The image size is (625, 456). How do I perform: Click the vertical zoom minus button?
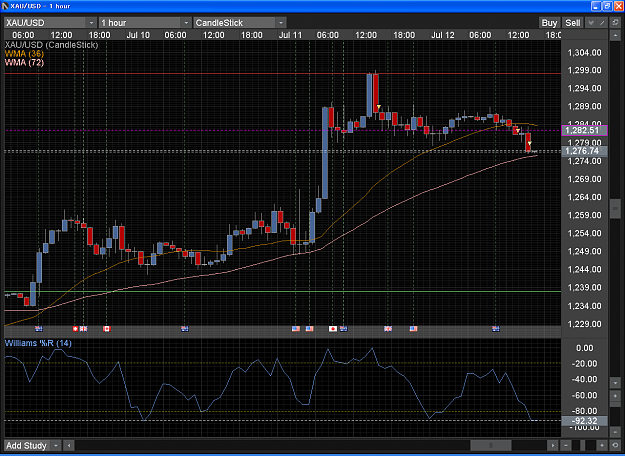pos(615,432)
